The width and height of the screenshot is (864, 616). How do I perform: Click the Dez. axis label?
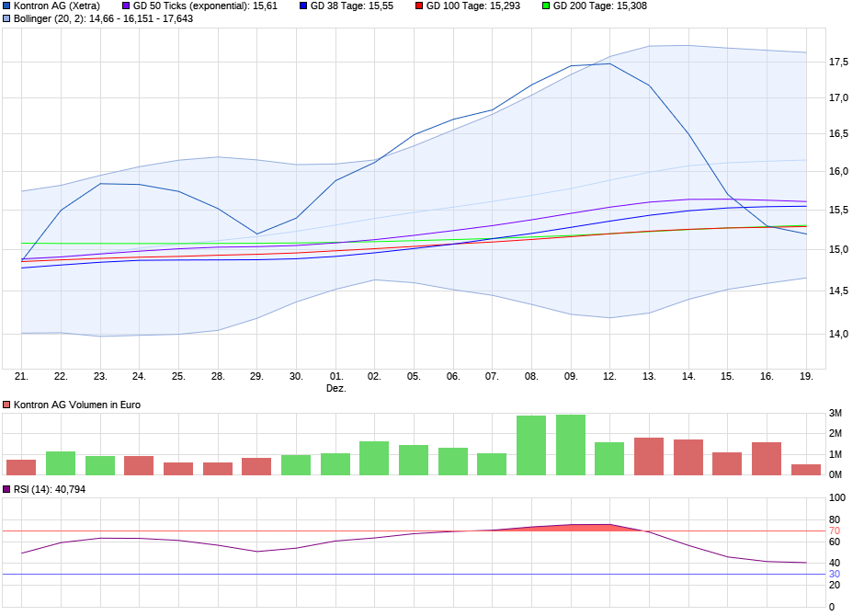(335, 386)
